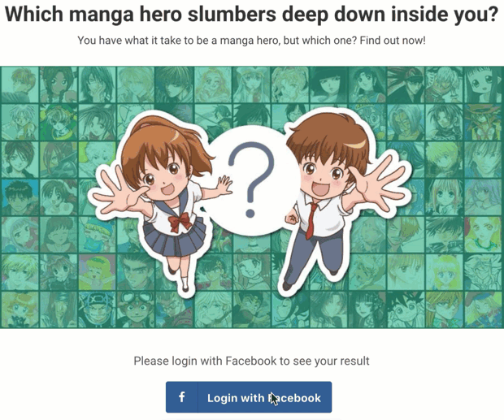Image resolution: width=504 pixels, height=420 pixels.
Task: Click the Login with Facebook button
Action: [249, 397]
